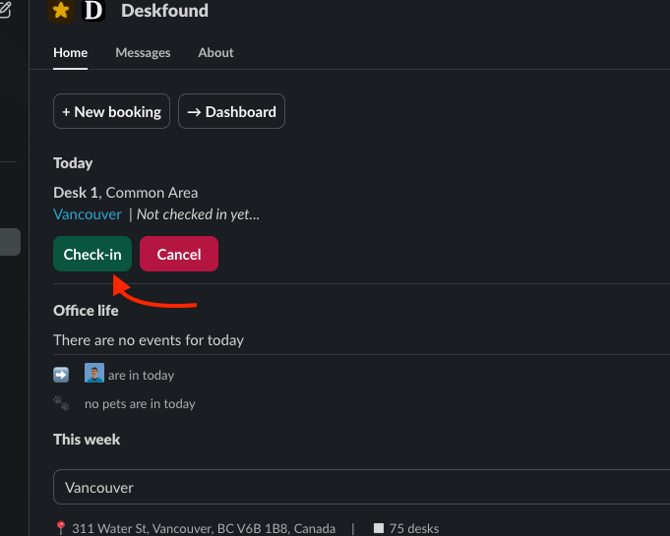Click the Desk 1, Common Area text
The image size is (670, 536).
[126, 193]
